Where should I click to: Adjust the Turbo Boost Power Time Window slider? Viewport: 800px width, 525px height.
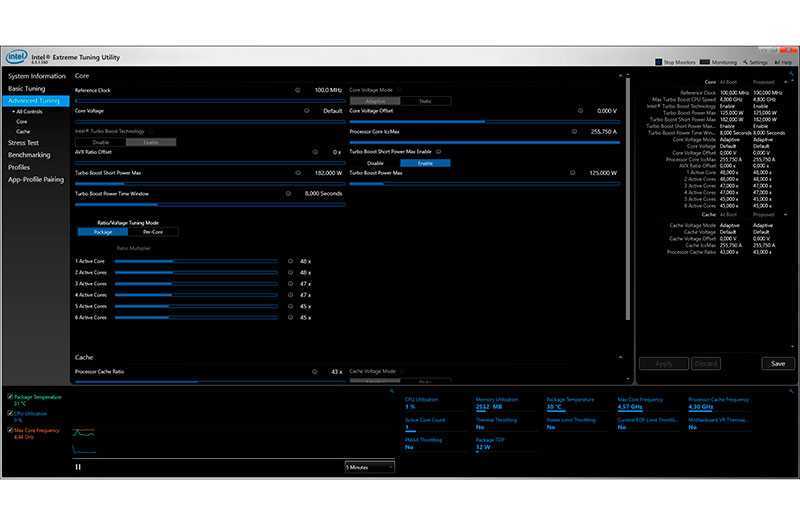point(210,205)
